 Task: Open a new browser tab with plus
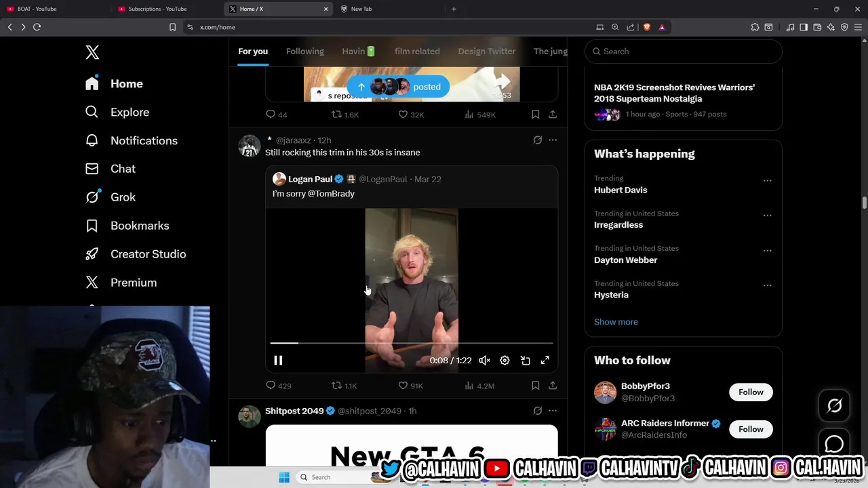click(454, 9)
